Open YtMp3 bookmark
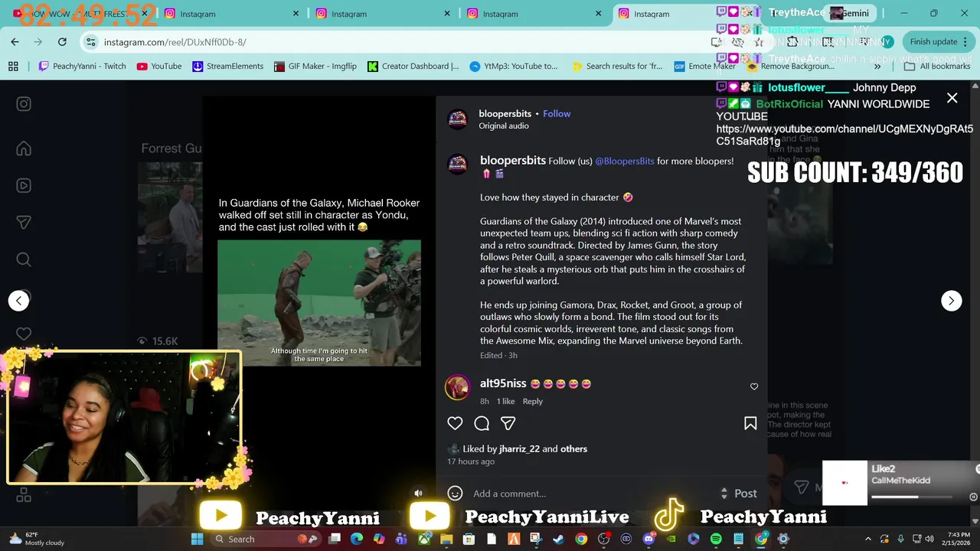Viewport: 980px width, 551px height. coord(514,67)
